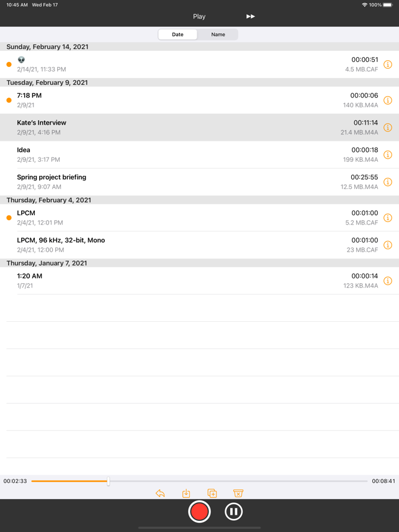Viewport: 399px width, 532px height.
Task: Open info for the alien emoji recording
Action: (x=388, y=64)
